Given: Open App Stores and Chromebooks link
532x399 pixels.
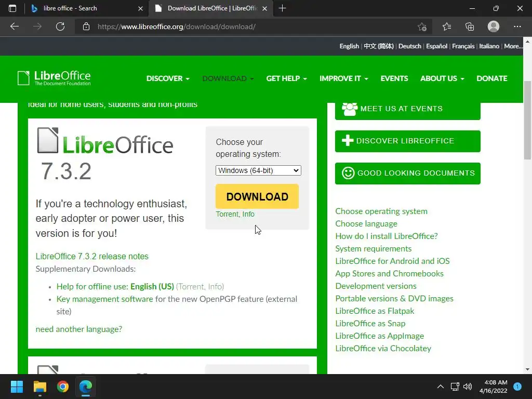Looking at the screenshot, I should tap(389, 273).
